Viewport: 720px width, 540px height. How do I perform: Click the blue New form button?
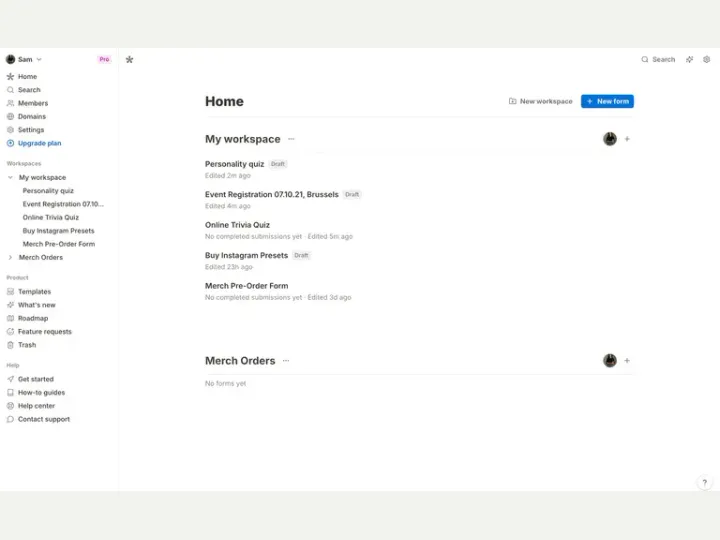(x=607, y=101)
